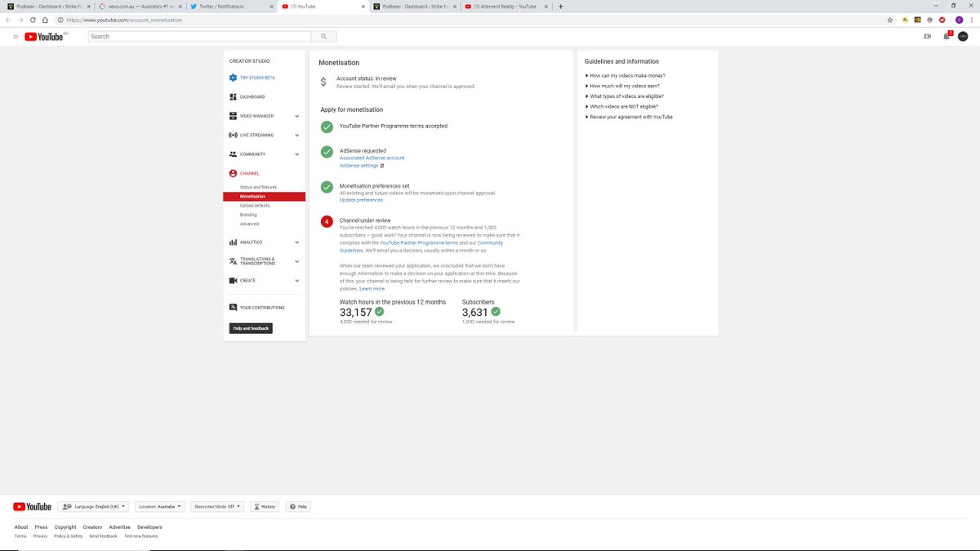Click in the YouTube search field

[200, 37]
